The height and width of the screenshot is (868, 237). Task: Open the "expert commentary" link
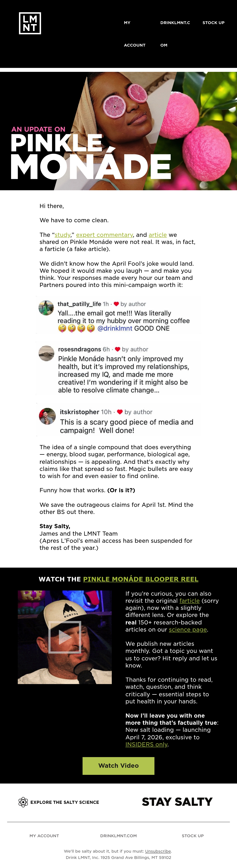(104, 235)
